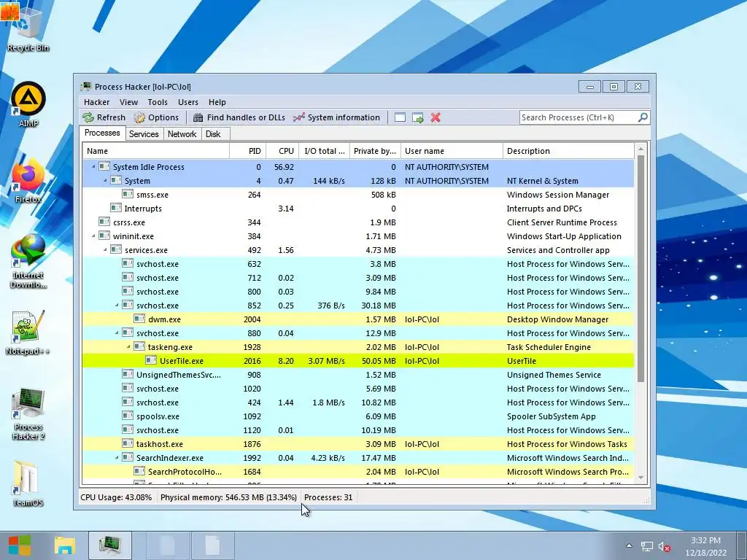Open the Tools menu
Image resolution: width=747 pixels, height=560 pixels.
(x=158, y=102)
